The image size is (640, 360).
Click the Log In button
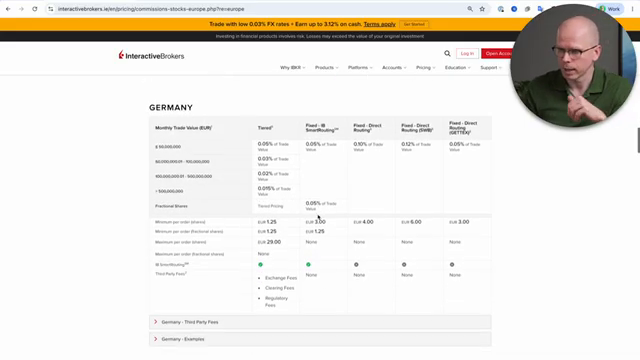tap(467, 53)
